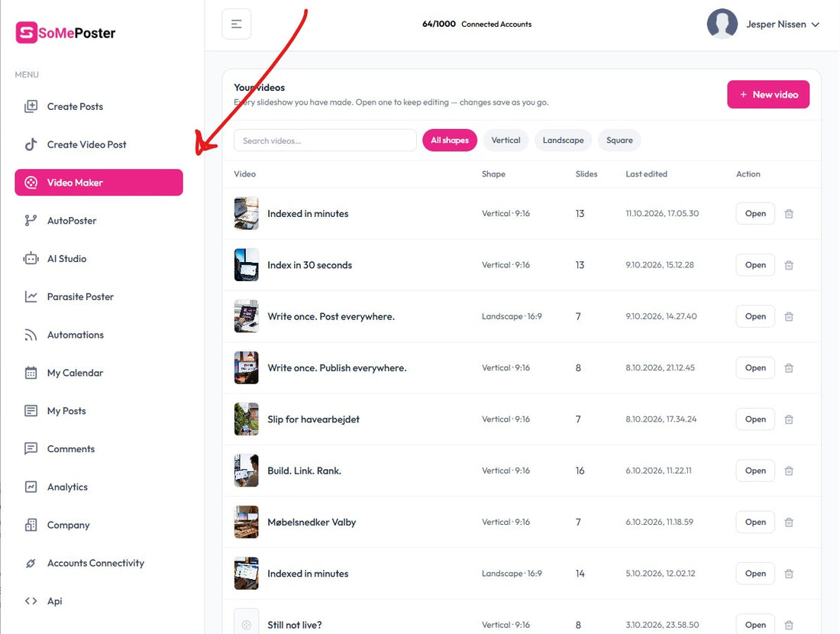Open AutoPoster menu item

pos(99,220)
